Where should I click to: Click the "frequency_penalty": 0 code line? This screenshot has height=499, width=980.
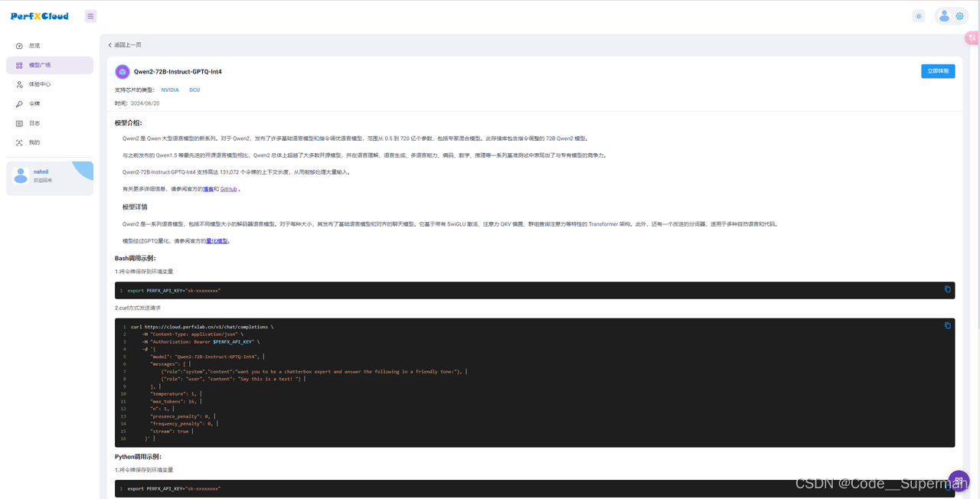click(183, 423)
